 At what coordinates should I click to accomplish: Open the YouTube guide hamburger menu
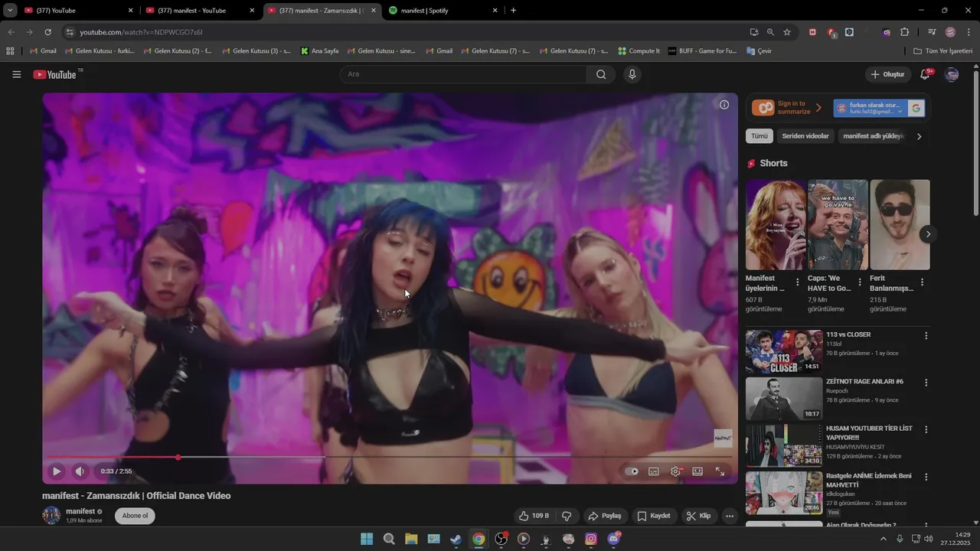coord(17,74)
